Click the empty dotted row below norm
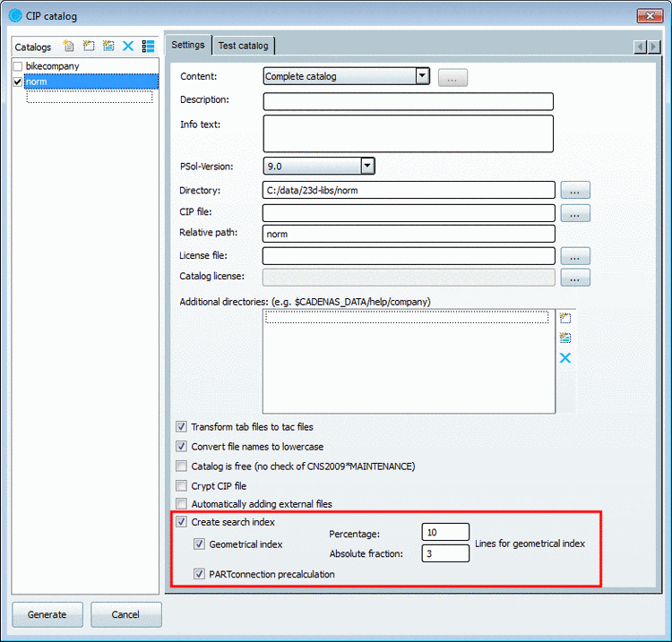 [89, 97]
